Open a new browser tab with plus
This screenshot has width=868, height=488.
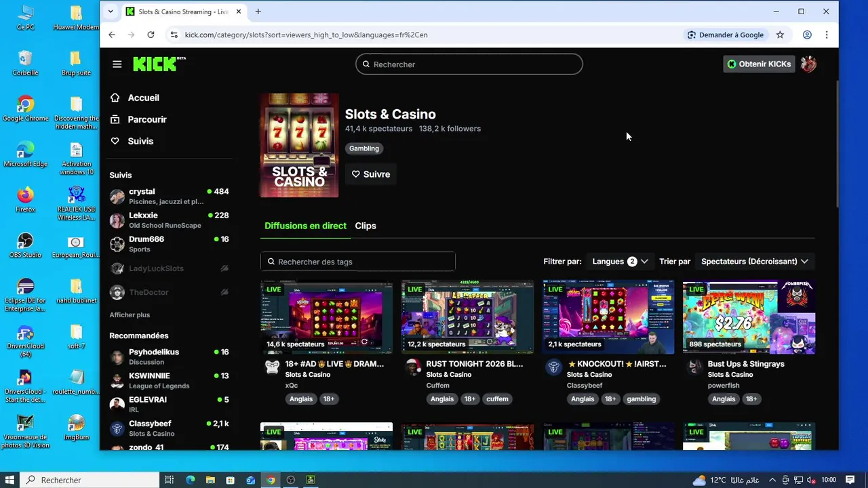[x=258, y=12]
